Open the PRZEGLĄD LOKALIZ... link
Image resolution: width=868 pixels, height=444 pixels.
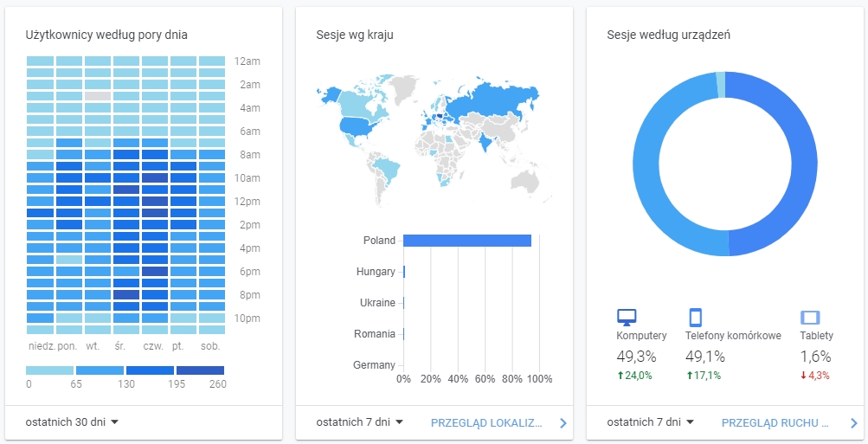pos(486,423)
